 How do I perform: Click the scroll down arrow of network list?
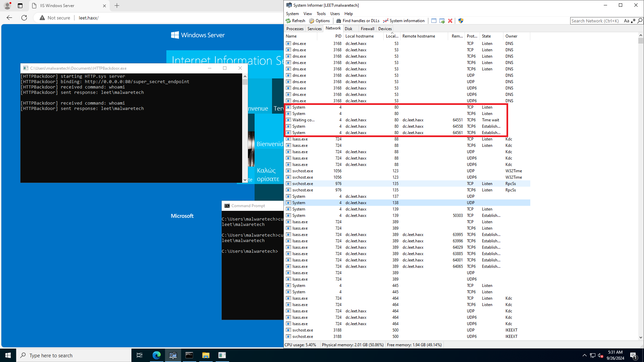(x=641, y=338)
